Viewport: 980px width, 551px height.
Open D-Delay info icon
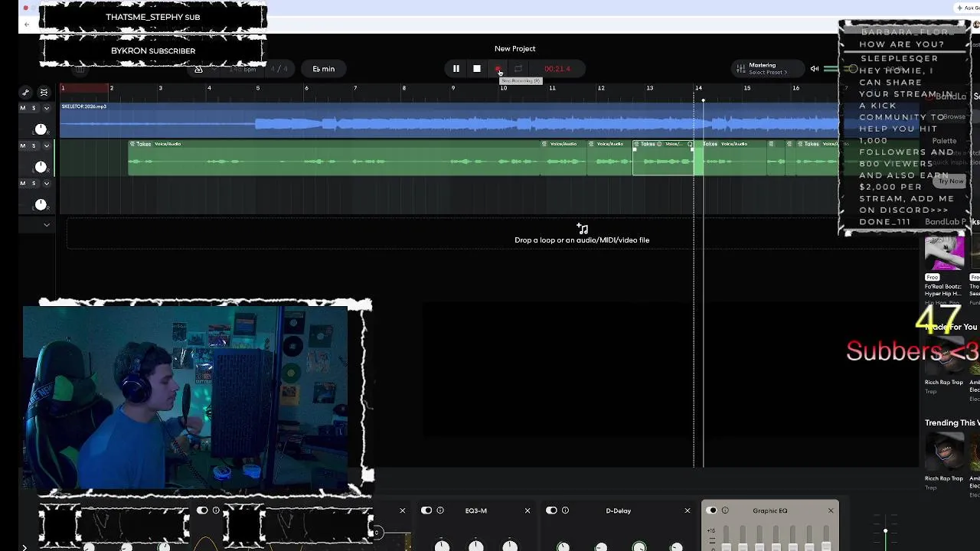(565, 510)
